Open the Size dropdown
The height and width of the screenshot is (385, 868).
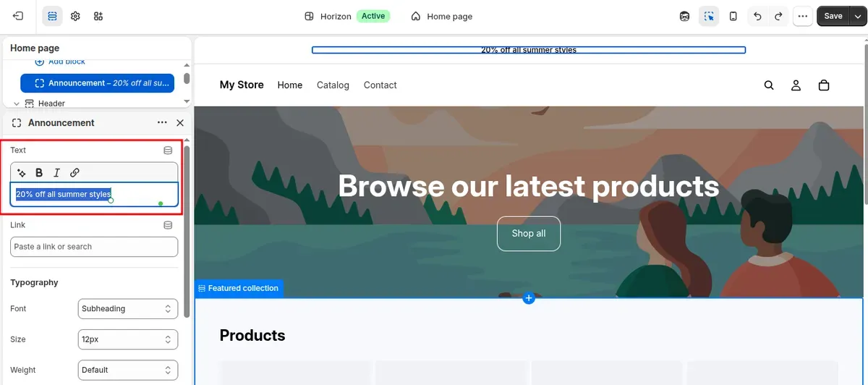click(127, 339)
